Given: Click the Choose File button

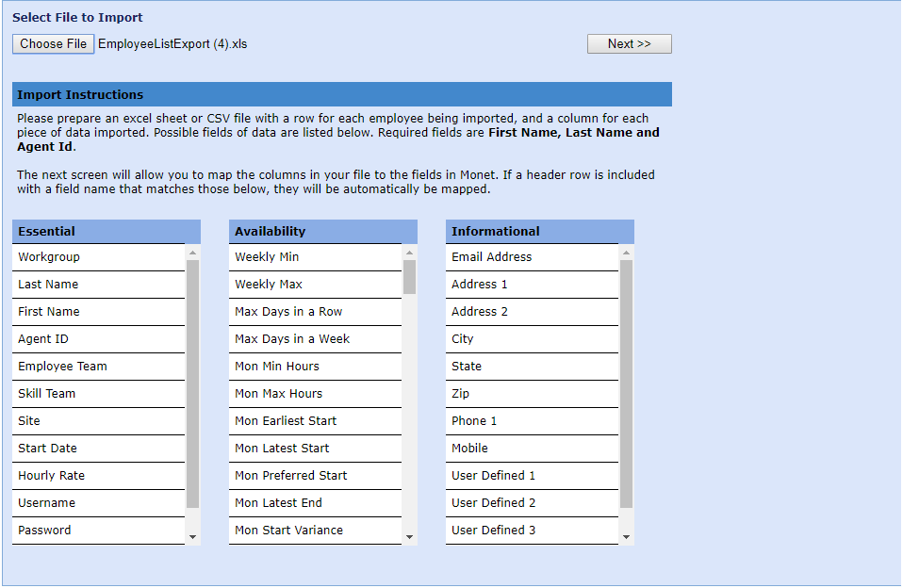Looking at the screenshot, I should tap(54, 44).
